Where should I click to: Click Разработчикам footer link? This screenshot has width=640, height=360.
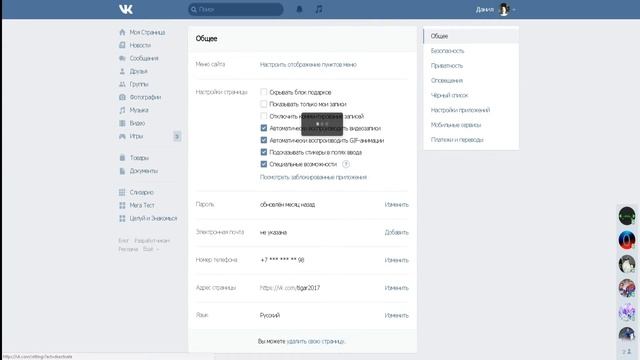pyautogui.click(x=152, y=241)
